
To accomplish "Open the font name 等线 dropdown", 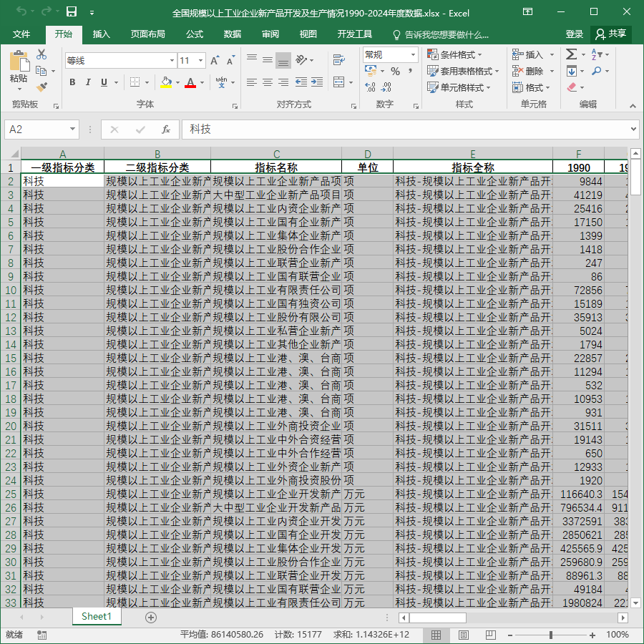I will 172,61.
